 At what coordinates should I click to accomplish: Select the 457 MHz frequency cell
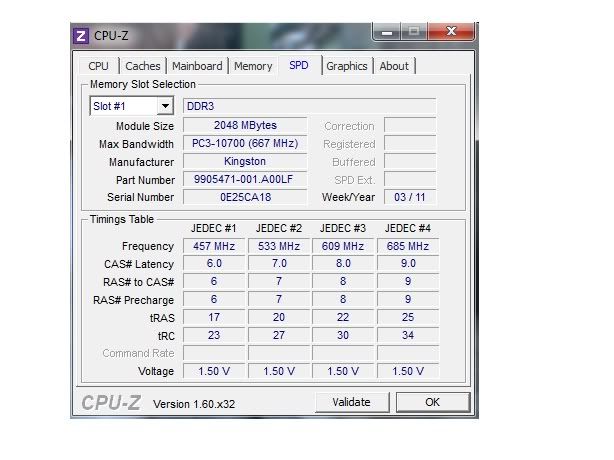tap(214, 246)
